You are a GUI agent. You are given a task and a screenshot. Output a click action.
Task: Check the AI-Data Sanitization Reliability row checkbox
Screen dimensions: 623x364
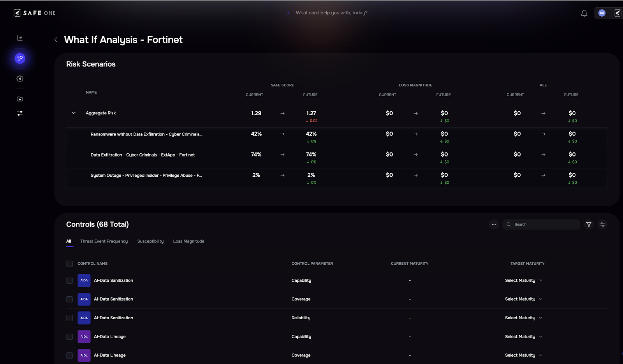point(69,318)
